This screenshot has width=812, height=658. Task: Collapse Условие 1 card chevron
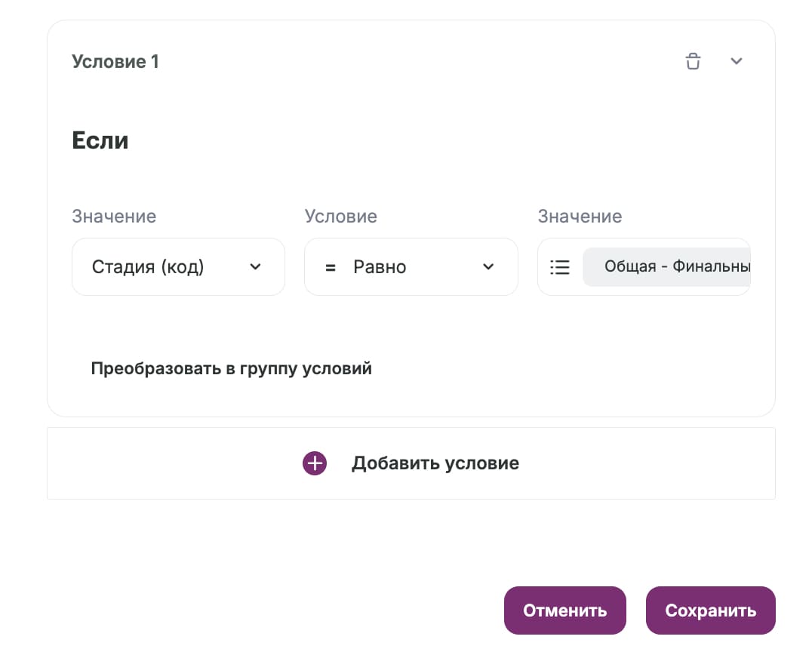pos(737,61)
